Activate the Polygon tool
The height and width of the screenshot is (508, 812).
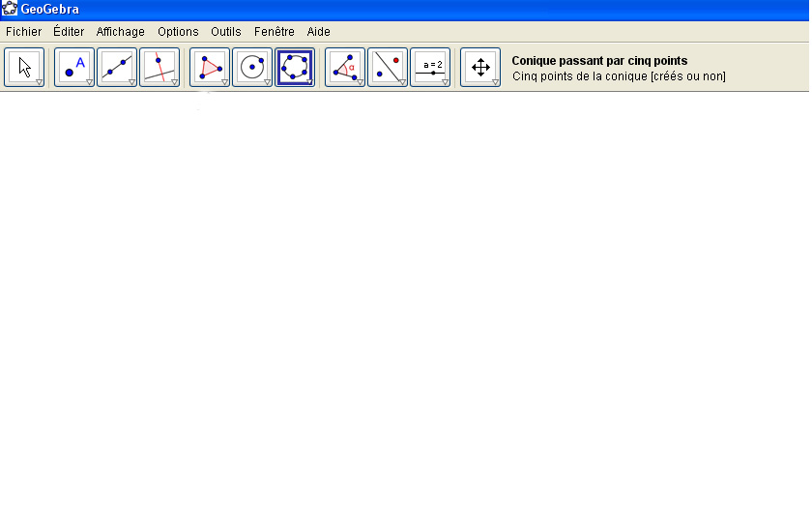209,67
